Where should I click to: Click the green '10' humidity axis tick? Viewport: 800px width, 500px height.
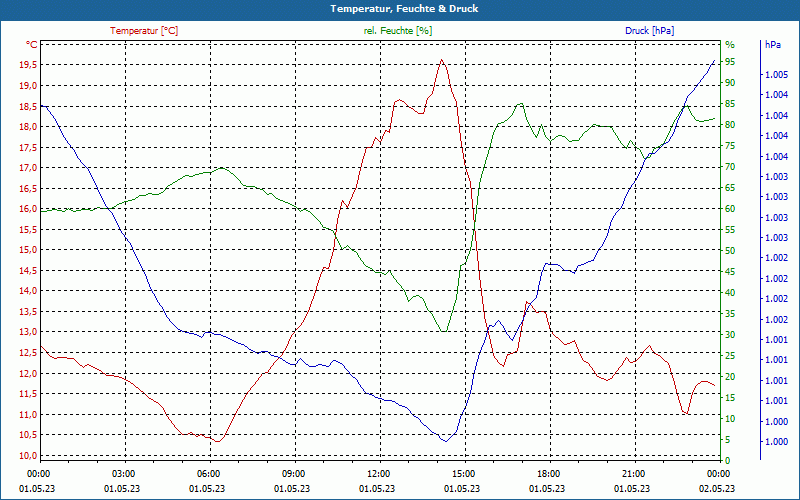[x=730, y=419]
